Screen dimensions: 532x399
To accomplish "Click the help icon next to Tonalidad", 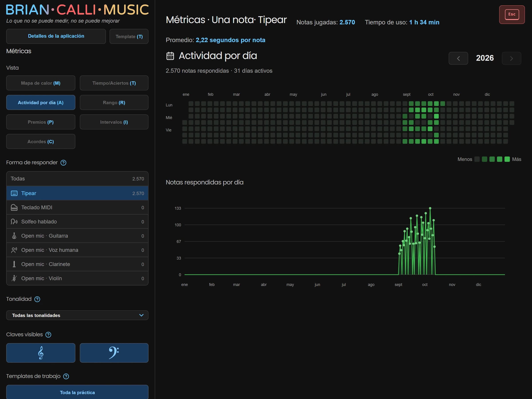I will point(37,299).
